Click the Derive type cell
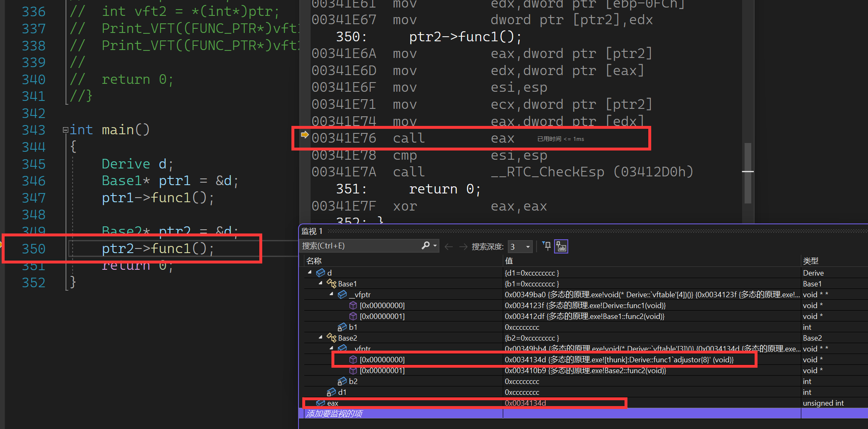The image size is (868, 429). (813, 273)
